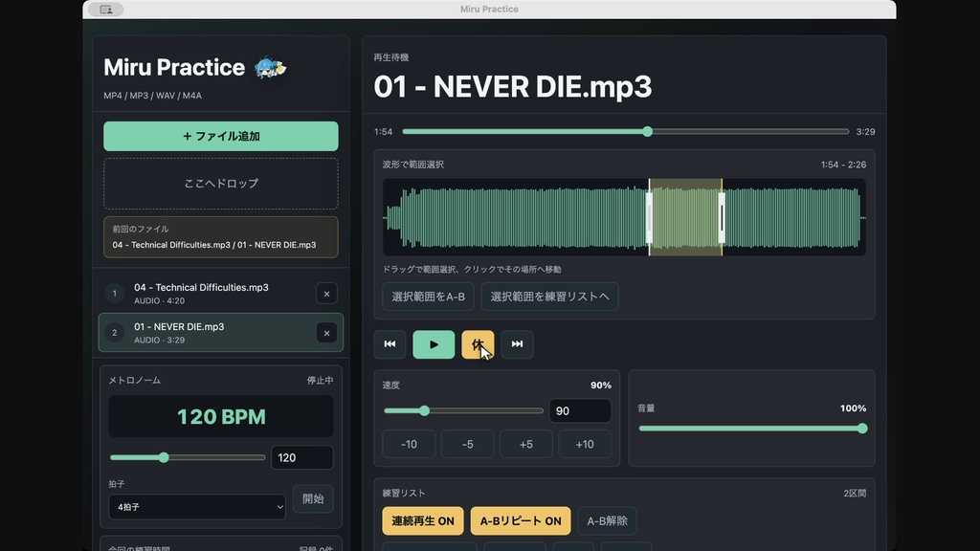Click the right handle of waveform selection
The width and height of the screenshot is (980, 551).
pyautogui.click(x=722, y=217)
